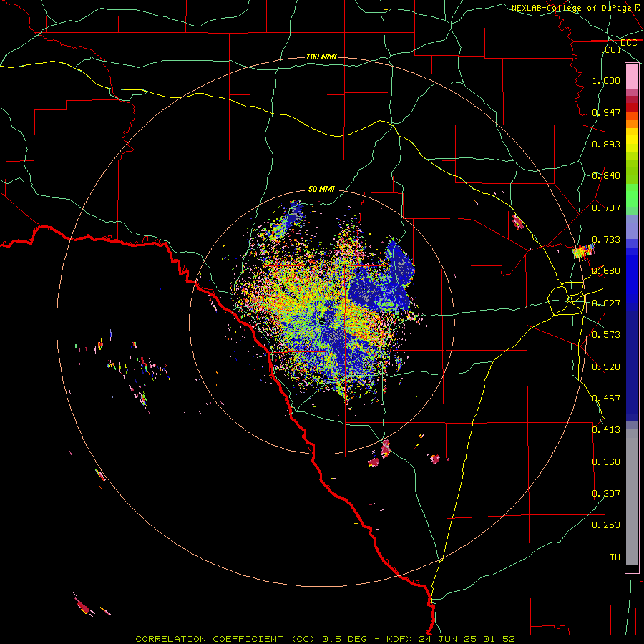This screenshot has height=644, width=644.
Task: Pick the light pink top segment of the color bar
Action: [632, 77]
